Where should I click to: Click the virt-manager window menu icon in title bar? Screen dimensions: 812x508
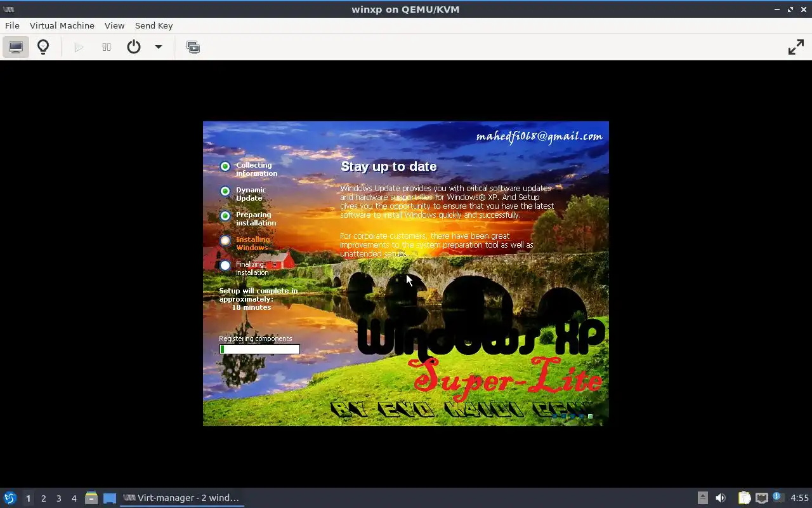8,10
